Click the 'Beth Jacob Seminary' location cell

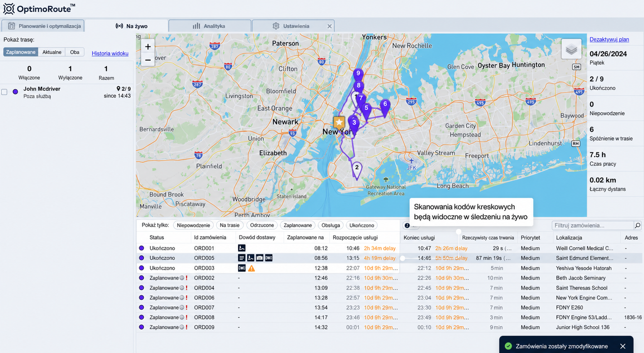click(x=581, y=278)
